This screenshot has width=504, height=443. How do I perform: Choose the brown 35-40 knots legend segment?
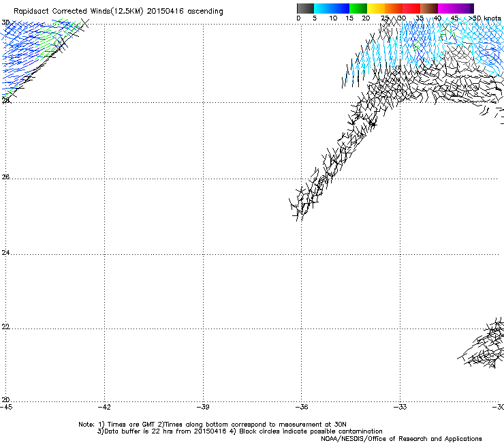tap(429, 8)
